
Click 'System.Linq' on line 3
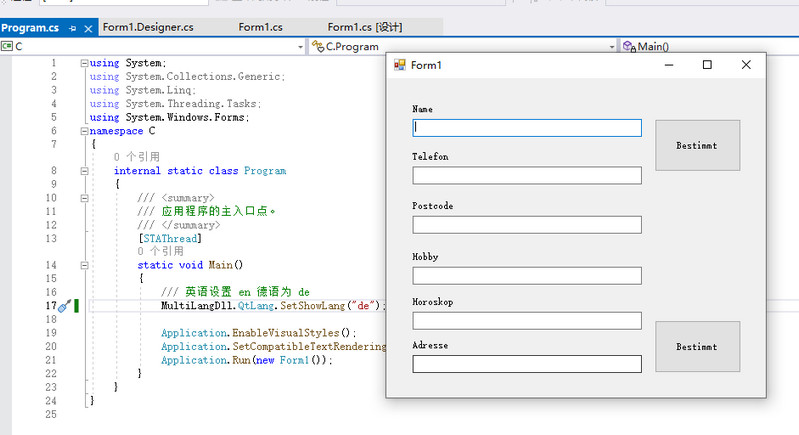click(x=158, y=90)
